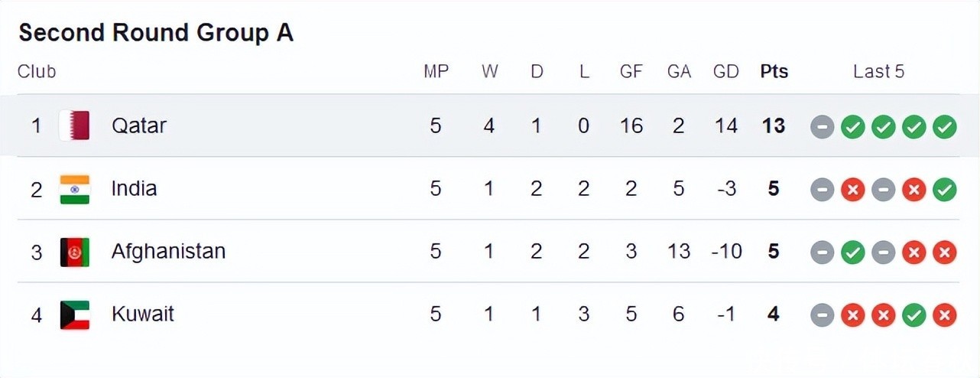The height and width of the screenshot is (378, 980).
Task: Select the Afghanistan team name
Action: [x=168, y=251]
